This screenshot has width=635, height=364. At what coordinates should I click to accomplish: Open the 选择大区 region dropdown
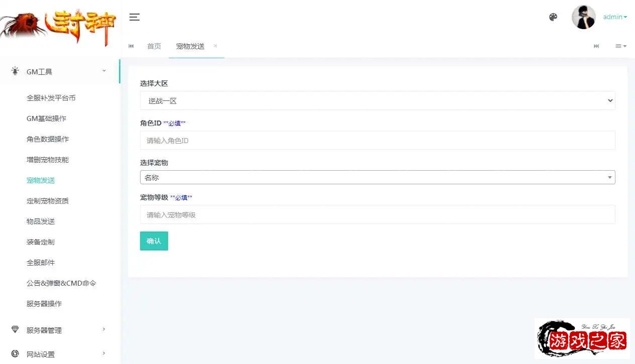pyautogui.click(x=377, y=100)
